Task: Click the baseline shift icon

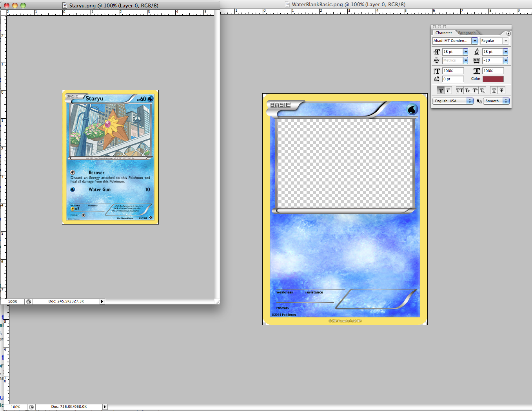Action: tap(437, 79)
